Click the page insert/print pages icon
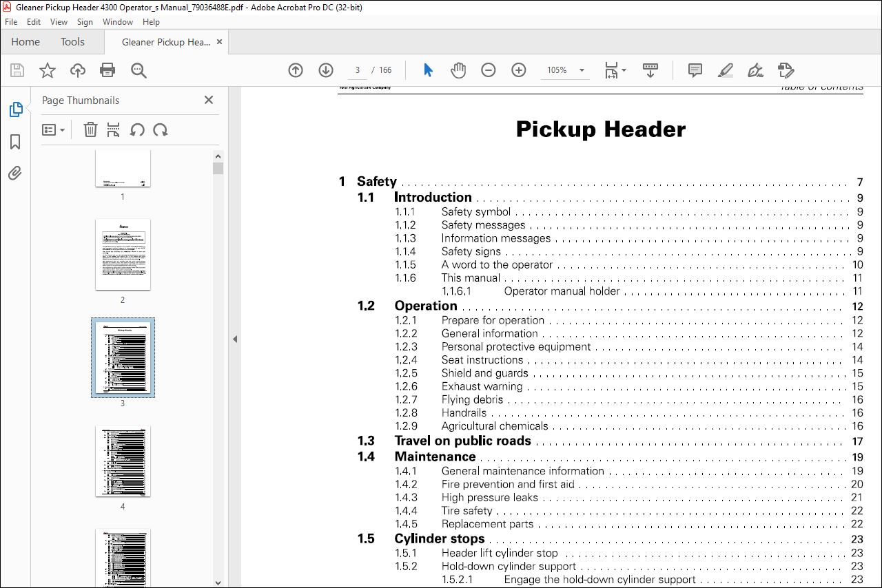The height and width of the screenshot is (588, 882). point(114,129)
